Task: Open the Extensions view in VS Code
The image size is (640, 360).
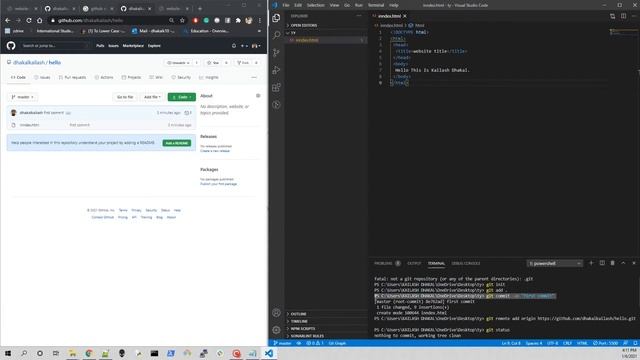Action: point(276,87)
